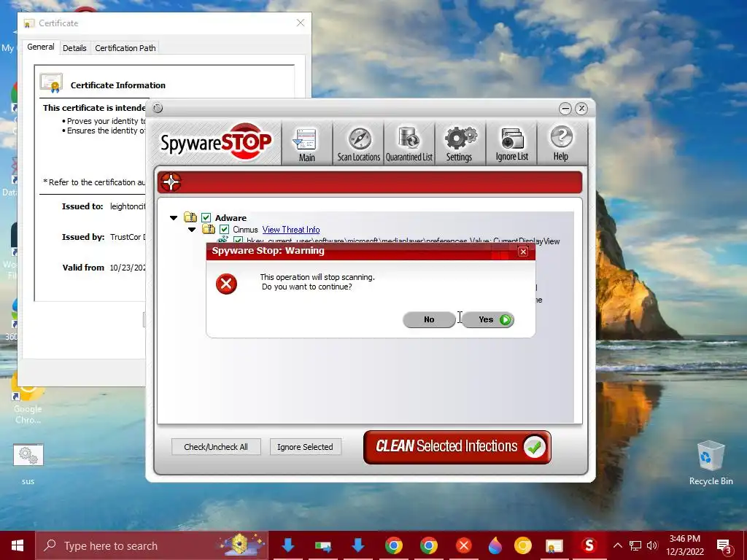Open the green transfer icon on the taskbar
Image resolution: width=747 pixels, height=560 pixels.
(x=323, y=545)
